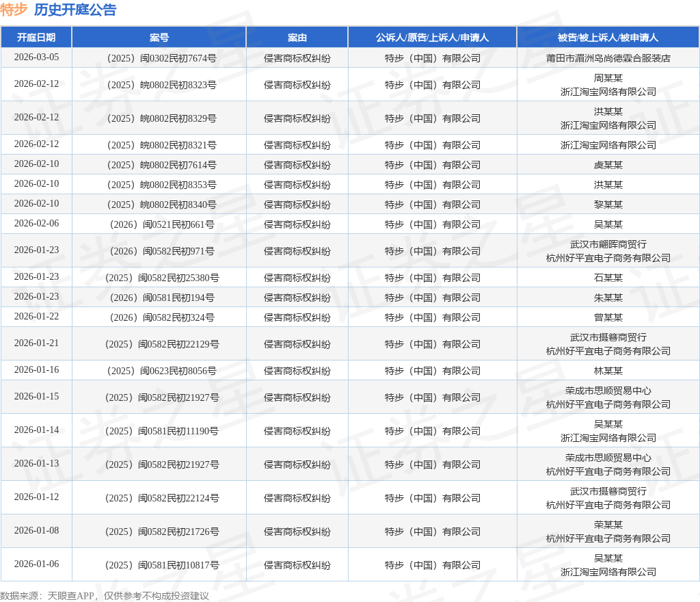The width and height of the screenshot is (700, 602).
Task: Select case number (2025)闽0582民初22124号
Action: pos(161,498)
